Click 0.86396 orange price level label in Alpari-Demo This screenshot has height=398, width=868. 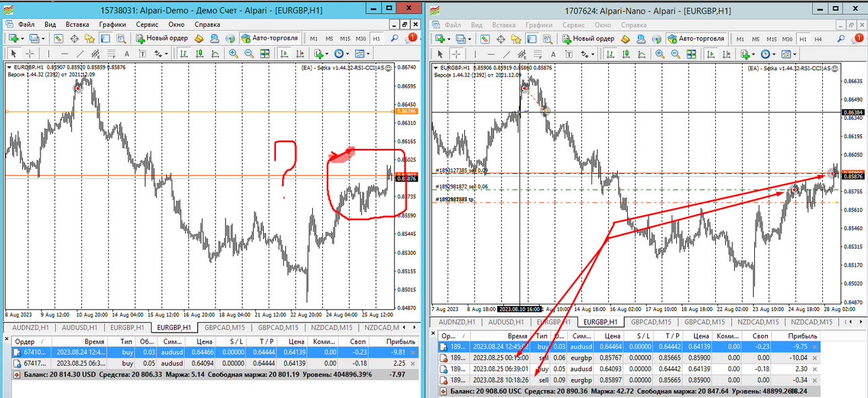point(407,110)
